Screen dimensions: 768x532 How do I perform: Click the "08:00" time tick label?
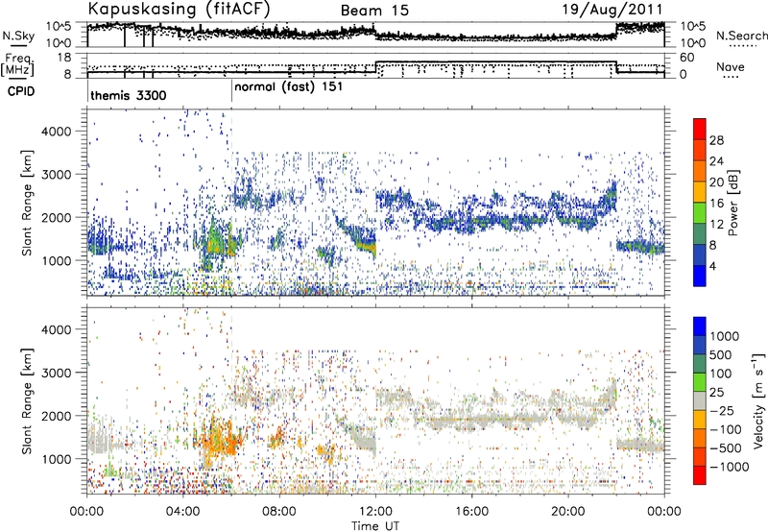[279, 512]
